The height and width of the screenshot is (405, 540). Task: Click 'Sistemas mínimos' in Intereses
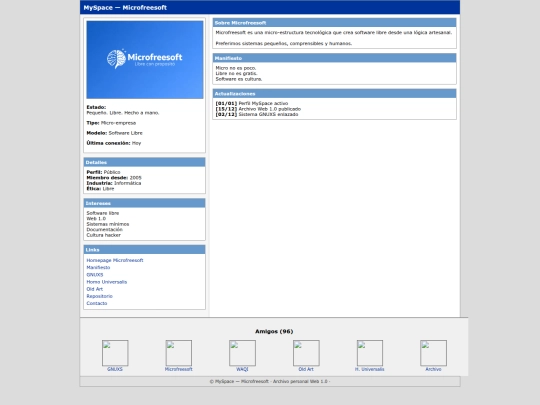pyautogui.click(x=108, y=224)
